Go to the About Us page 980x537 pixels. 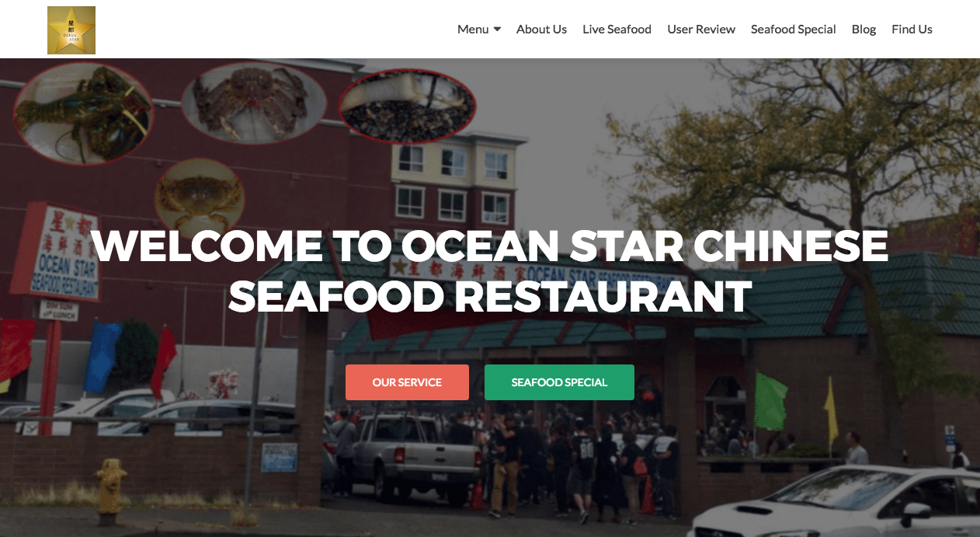point(541,30)
